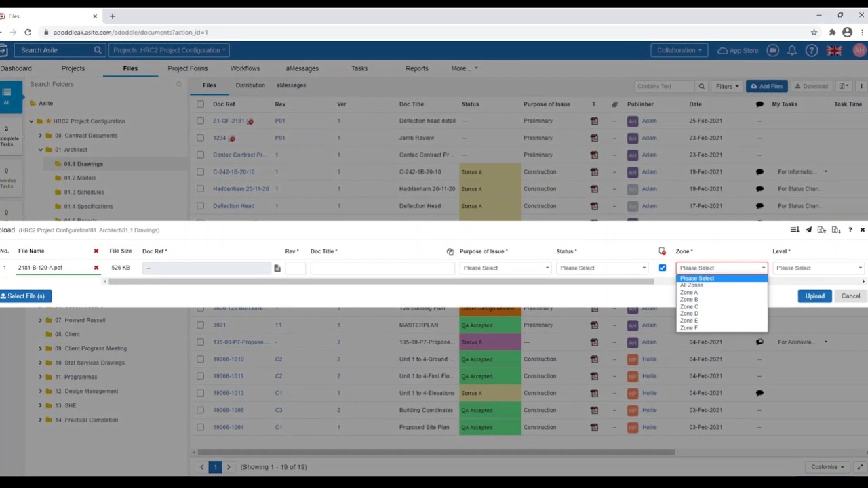The height and width of the screenshot is (488, 868).
Task: Open the upload dialog help question mark
Action: 850,230
